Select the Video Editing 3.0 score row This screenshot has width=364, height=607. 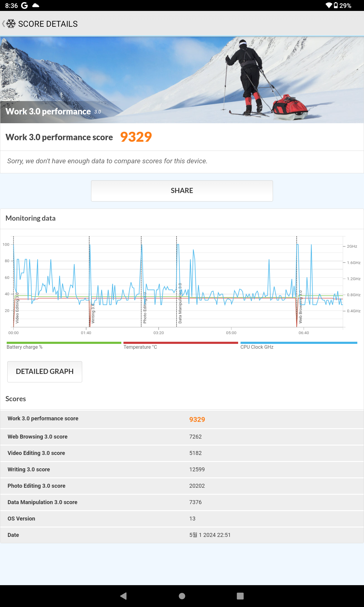tap(182, 453)
